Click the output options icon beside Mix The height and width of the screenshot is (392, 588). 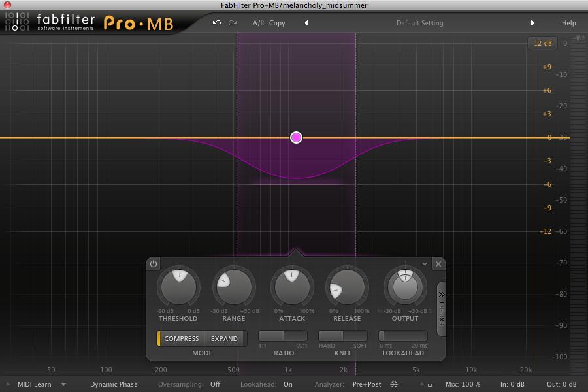(x=430, y=384)
